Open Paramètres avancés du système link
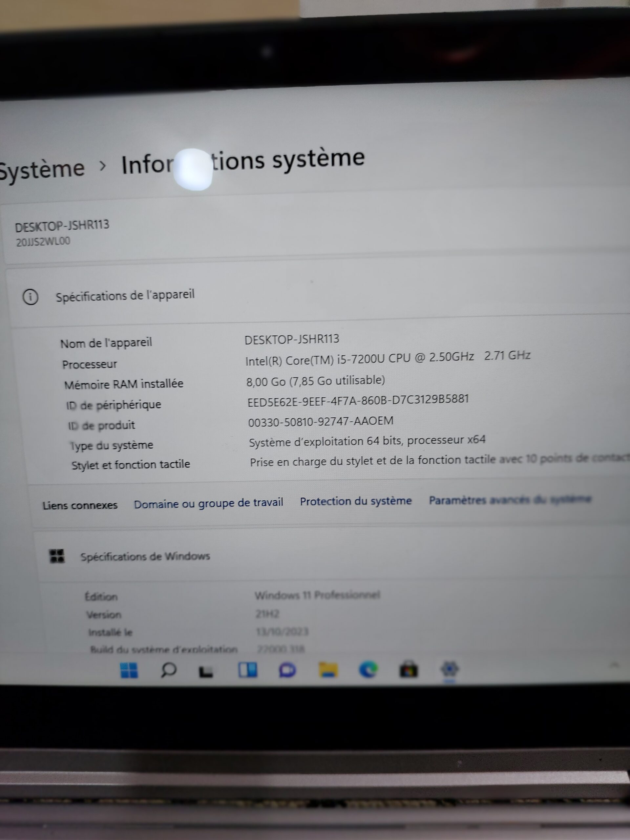Screen dimensions: 630x840 pos(510,499)
